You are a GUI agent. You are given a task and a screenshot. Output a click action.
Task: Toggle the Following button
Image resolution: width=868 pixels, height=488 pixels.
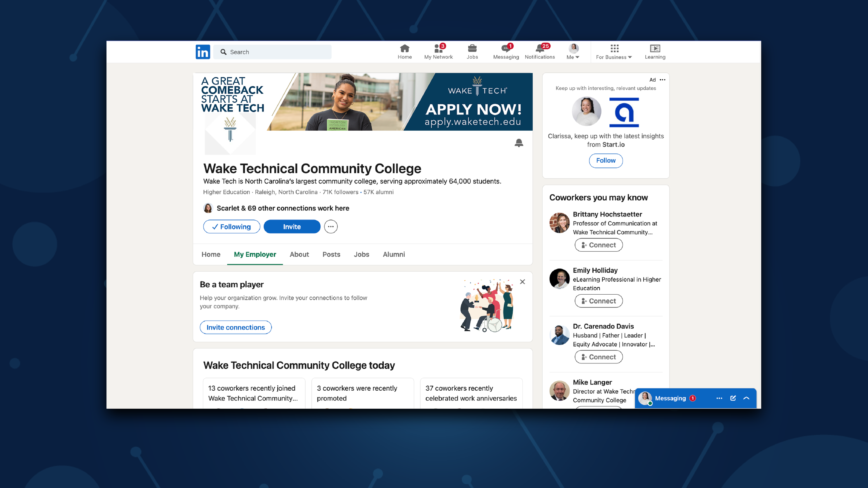231,227
